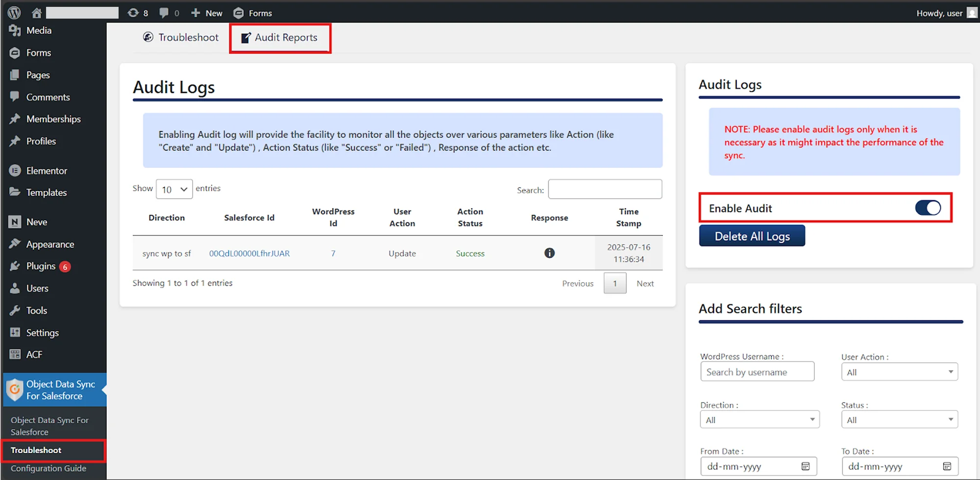This screenshot has height=480, width=980.
Task: Switch to the Audit Reports tab
Action: (x=280, y=38)
